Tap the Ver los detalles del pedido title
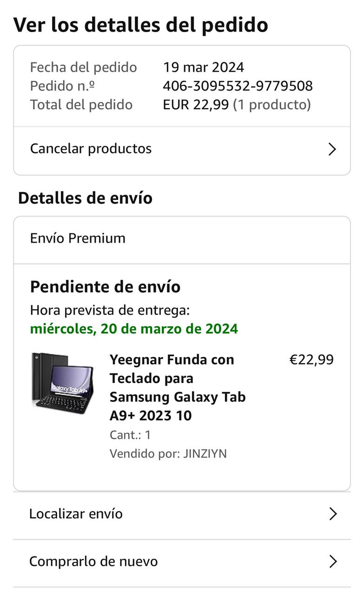Screen dimensions: 364x595 [141, 25]
